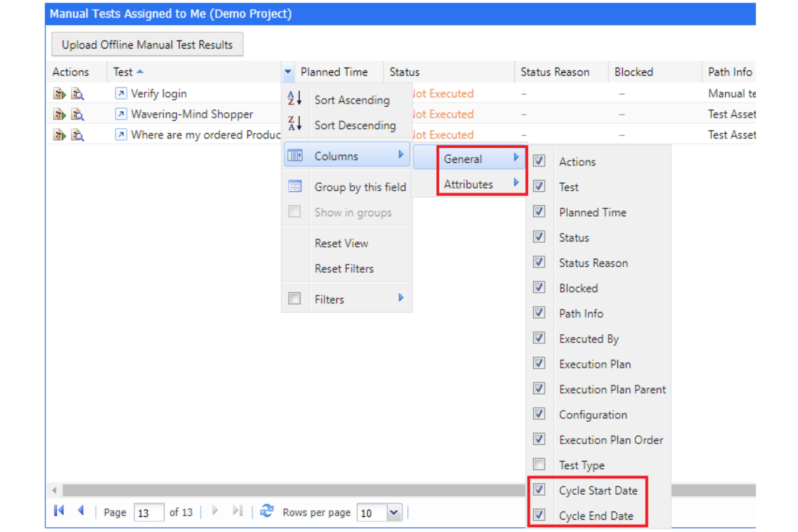798x532 pixels.
Task: Click the Blocked column header
Action: coord(655,72)
